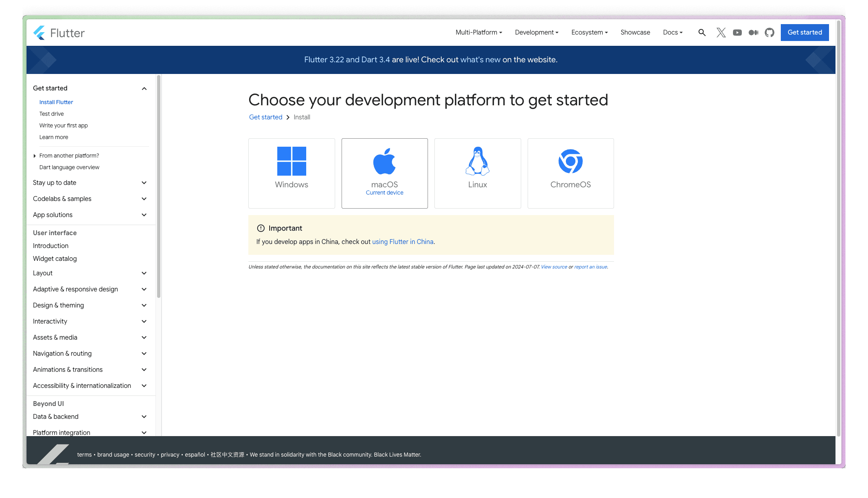Open the search magnifier icon
This screenshot has height=498, width=868.
point(702,33)
